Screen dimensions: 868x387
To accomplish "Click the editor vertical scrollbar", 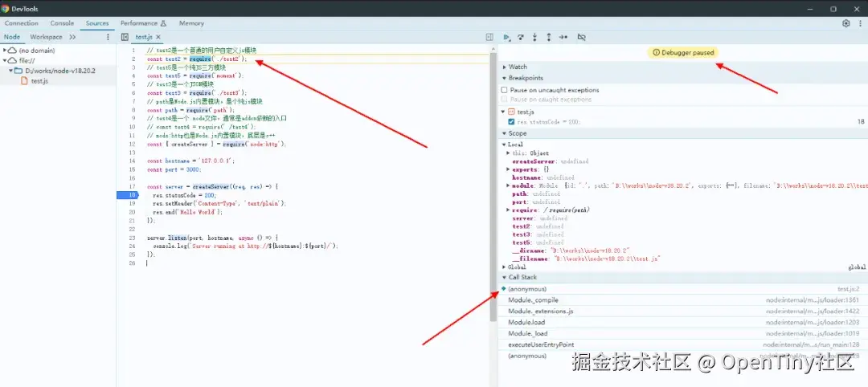I will coord(493,187).
